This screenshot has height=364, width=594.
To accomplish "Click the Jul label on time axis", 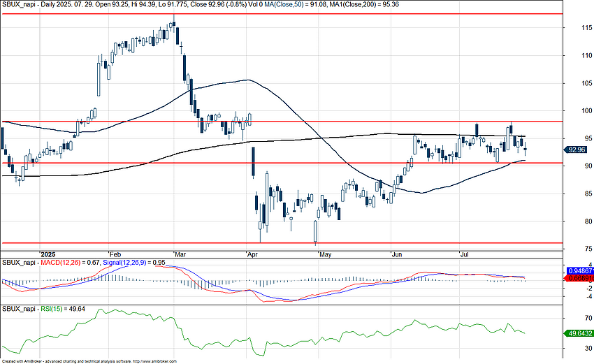I will [x=464, y=254].
